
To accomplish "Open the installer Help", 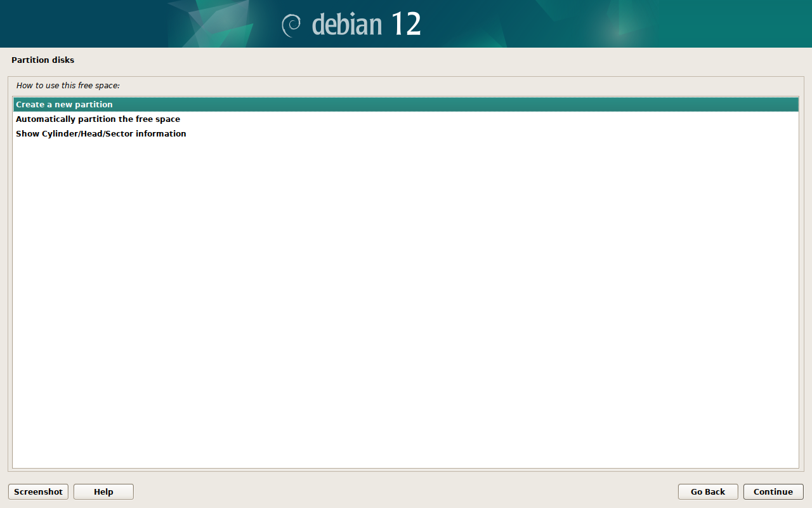I will click(x=103, y=491).
